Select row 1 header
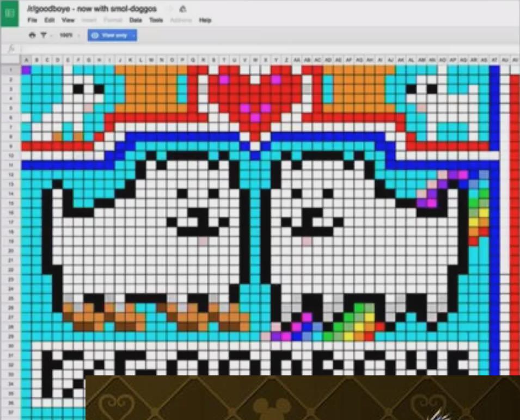Screen dimensions: 520x420 (10, 70)
